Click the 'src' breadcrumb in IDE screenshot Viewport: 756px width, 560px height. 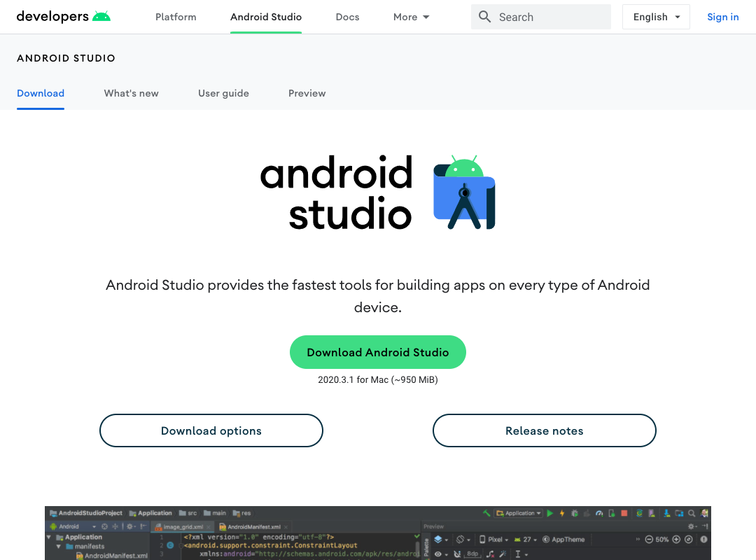188,513
